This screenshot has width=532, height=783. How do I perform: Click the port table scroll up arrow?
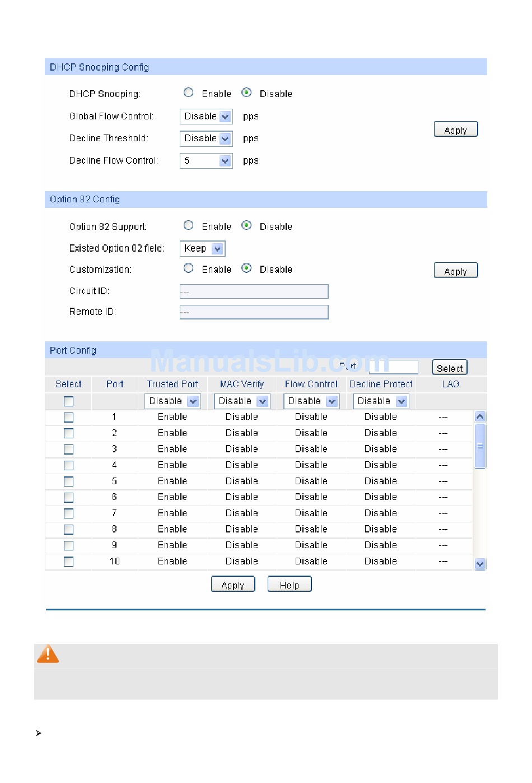point(480,416)
